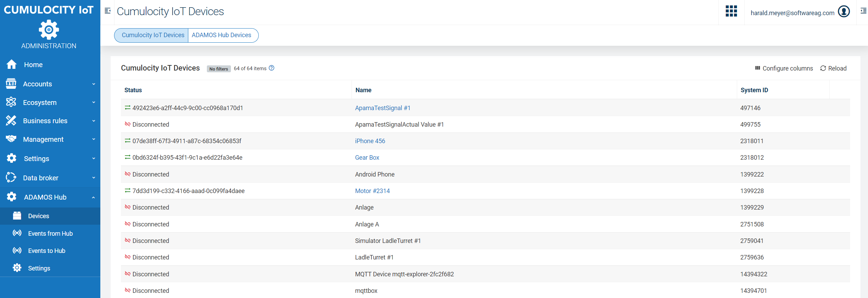This screenshot has height=298, width=868.
Task: Click harald.meyer@softwareag.com user menu
Action: tap(792, 13)
